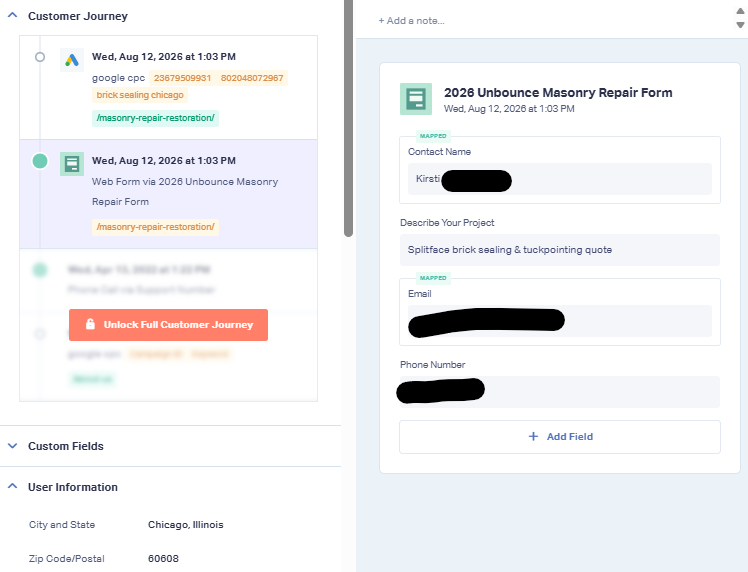This screenshot has height=572, width=748.
Task: Select the green timeline marker for Web Form entry
Action: coord(40,161)
